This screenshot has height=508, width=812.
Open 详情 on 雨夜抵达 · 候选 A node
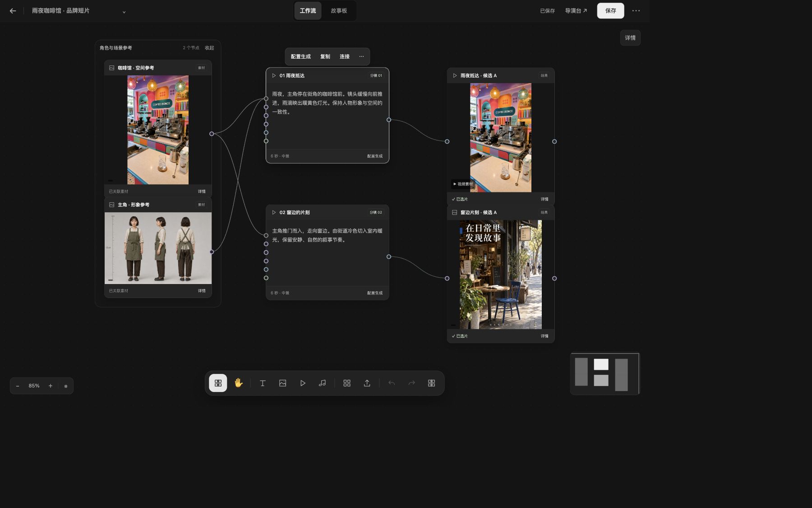(544, 199)
